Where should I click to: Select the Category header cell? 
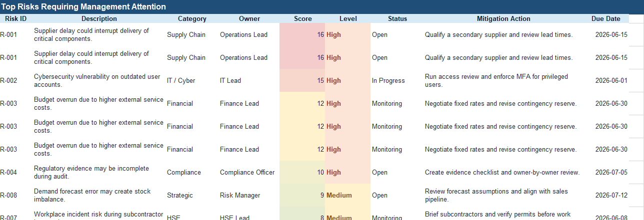pyautogui.click(x=192, y=18)
